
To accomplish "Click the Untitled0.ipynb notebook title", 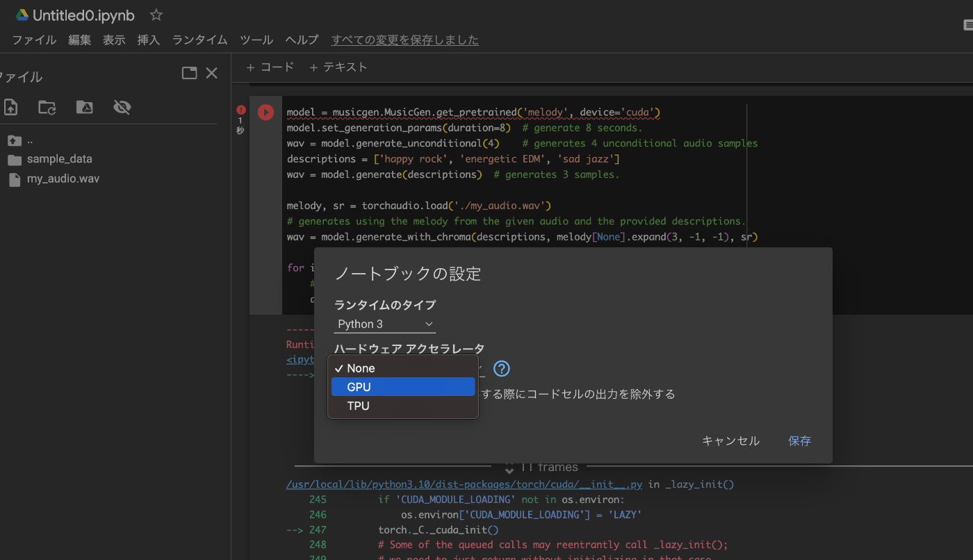I will [83, 15].
